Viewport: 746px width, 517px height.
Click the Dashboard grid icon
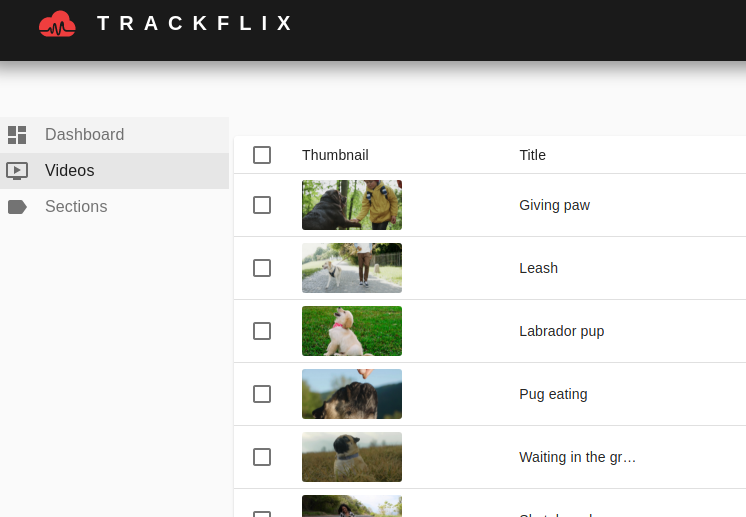pyautogui.click(x=17, y=135)
